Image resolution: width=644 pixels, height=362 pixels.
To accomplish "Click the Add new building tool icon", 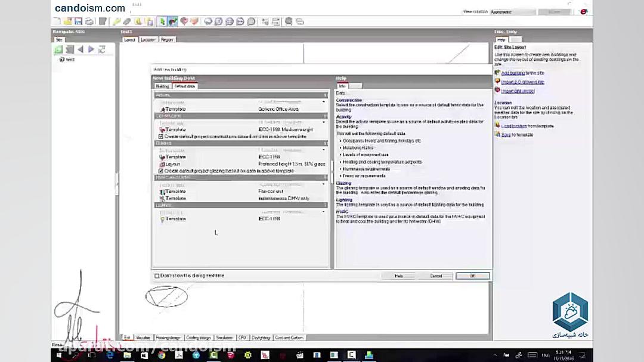I will 173,21.
